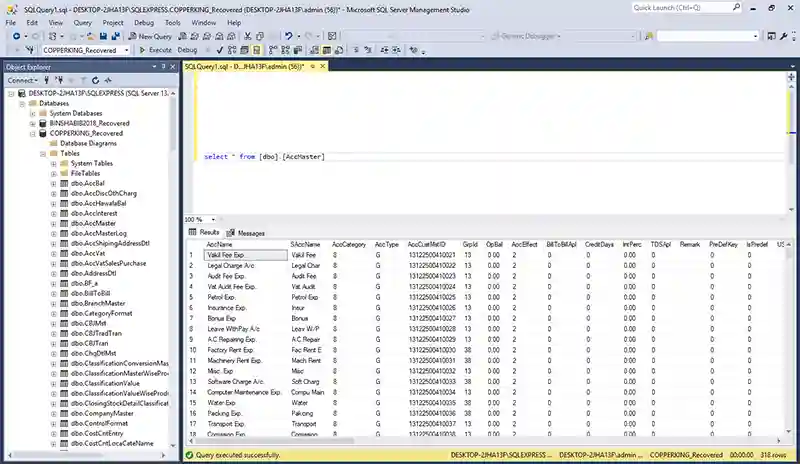Collapse the Databases node
The image size is (800, 464).
pyautogui.click(x=22, y=104)
